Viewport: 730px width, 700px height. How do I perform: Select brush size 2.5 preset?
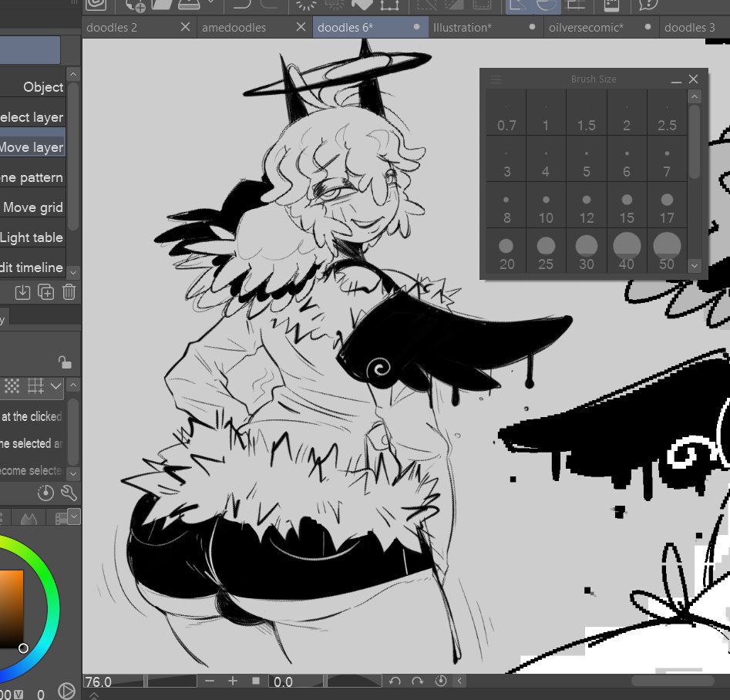(x=667, y=113)
